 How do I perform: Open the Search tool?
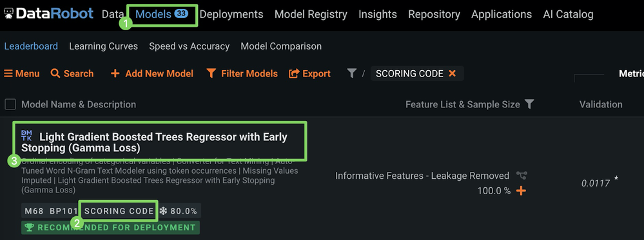point(72,73)
